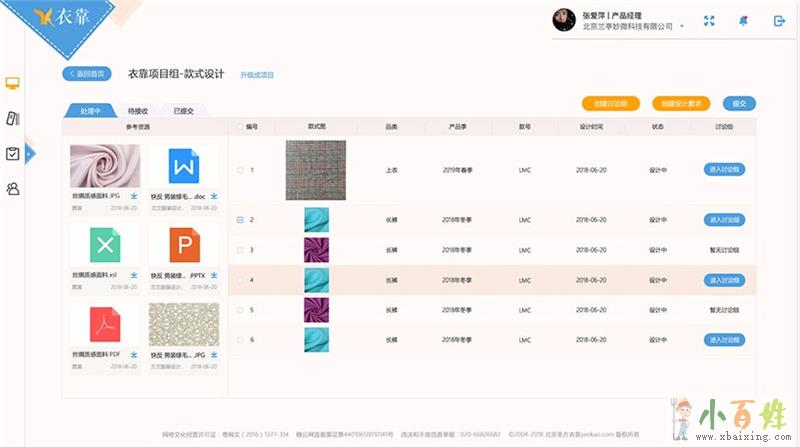Tick the checkbox for row 5
This screenshot has width=800, height=447.
[240, 310]
